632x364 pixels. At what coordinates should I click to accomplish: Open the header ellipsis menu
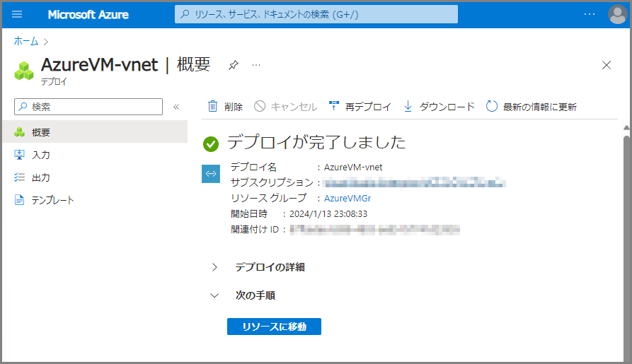click(x=590, y=15)
